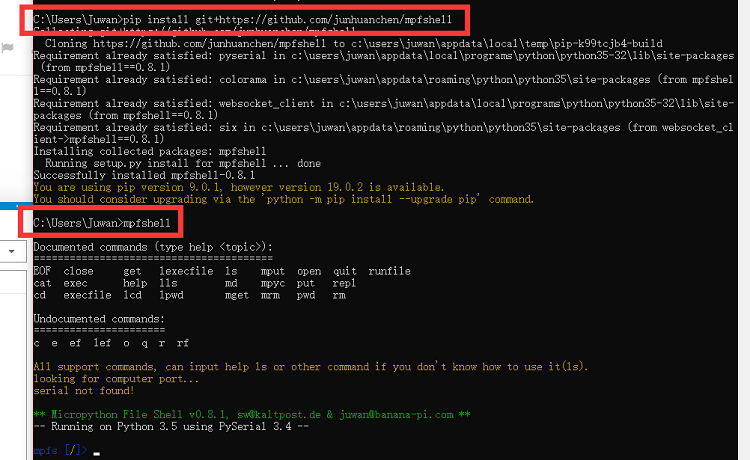The image size is (750, 460).
Task: Click the 'rm' command name
Action: click(x=339, y=295)
